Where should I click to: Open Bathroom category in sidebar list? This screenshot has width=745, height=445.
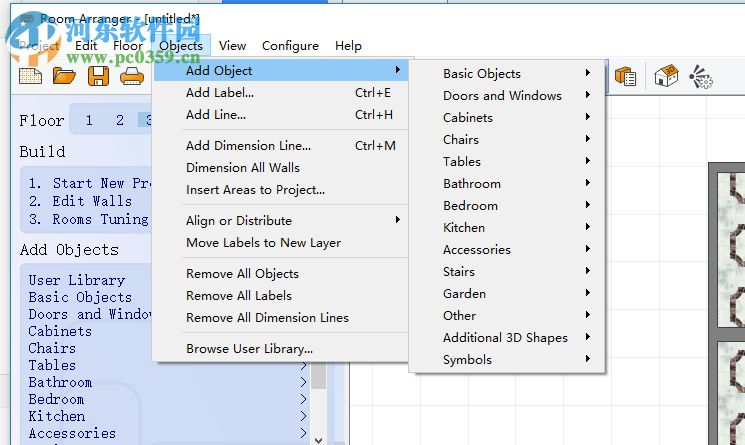[169, 382]
